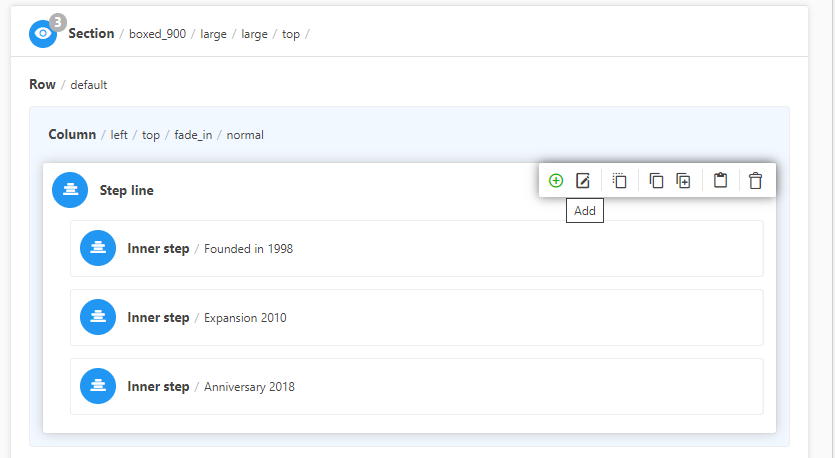Click the dotted-outline cut icon in toolbar
835x458 pixels.
tap(620, 181)
